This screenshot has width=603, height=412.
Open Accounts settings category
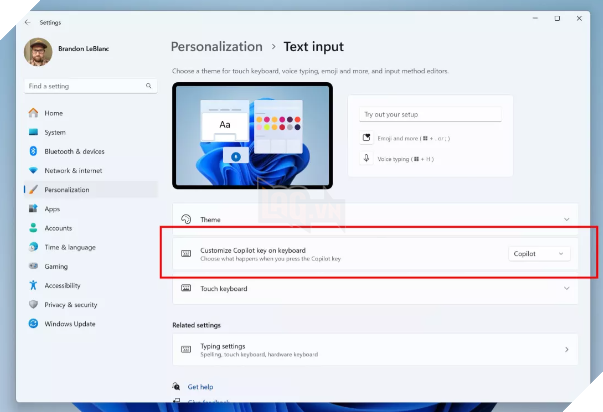91,228
